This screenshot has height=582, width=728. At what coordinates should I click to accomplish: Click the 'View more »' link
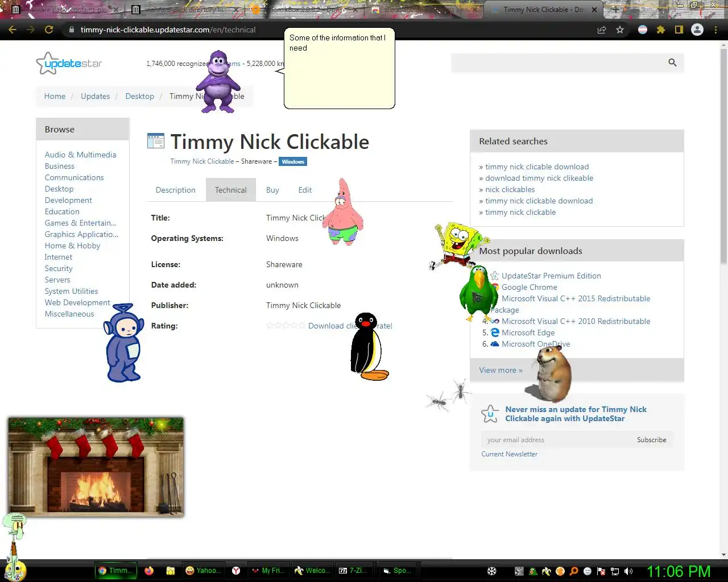[500, 370]
